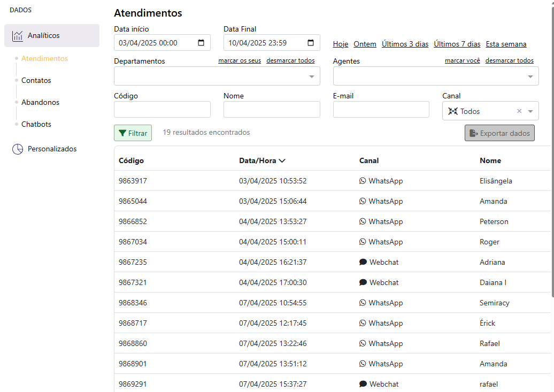Viewport: 554px width, 392px height.
Task: Open the Canal dropdown arrow
Action: 530,111
